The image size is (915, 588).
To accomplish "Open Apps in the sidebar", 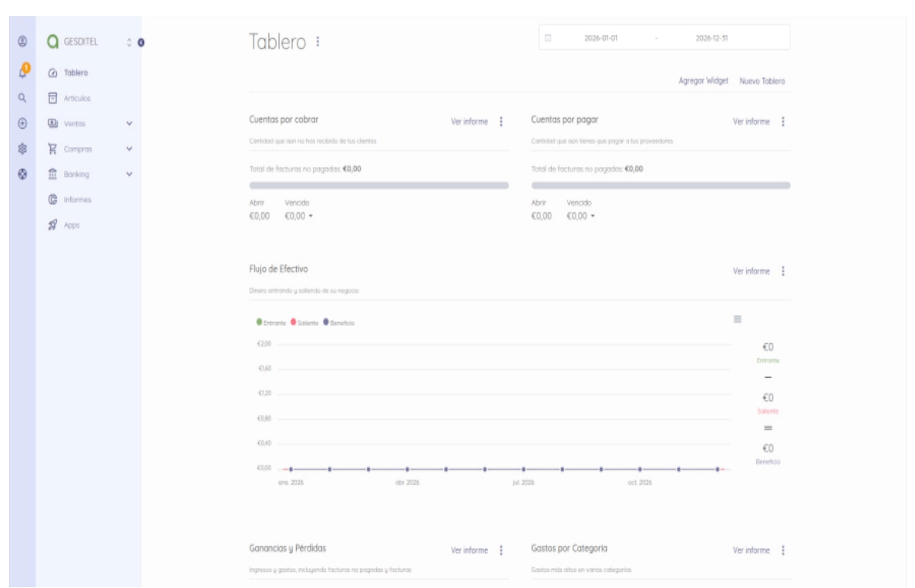I will click(x=72, y=225).
